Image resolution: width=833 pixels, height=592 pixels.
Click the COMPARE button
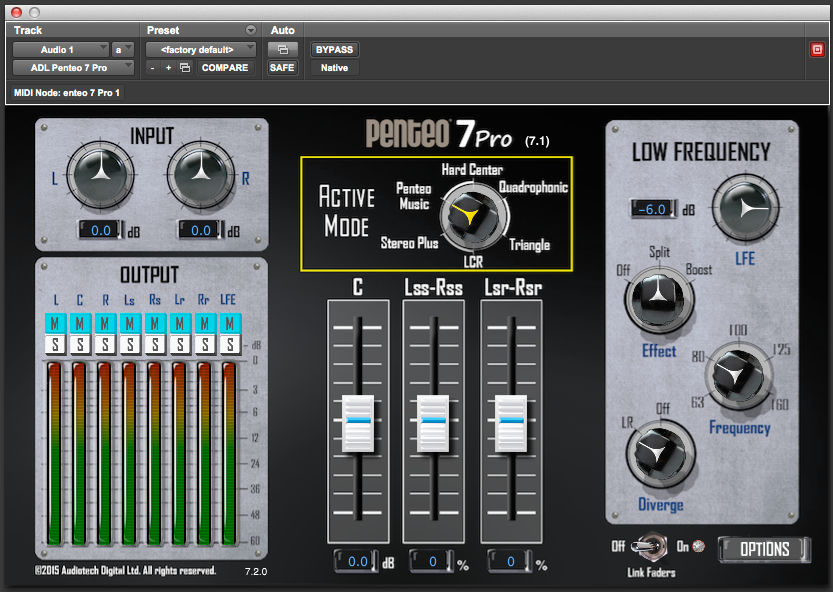[225, 67]
